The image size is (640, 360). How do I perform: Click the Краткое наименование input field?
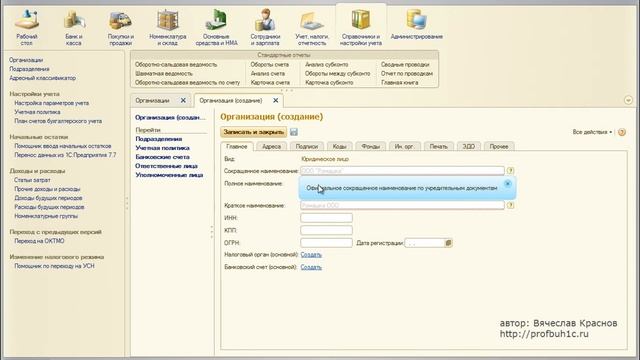click(x=402, y=205)
